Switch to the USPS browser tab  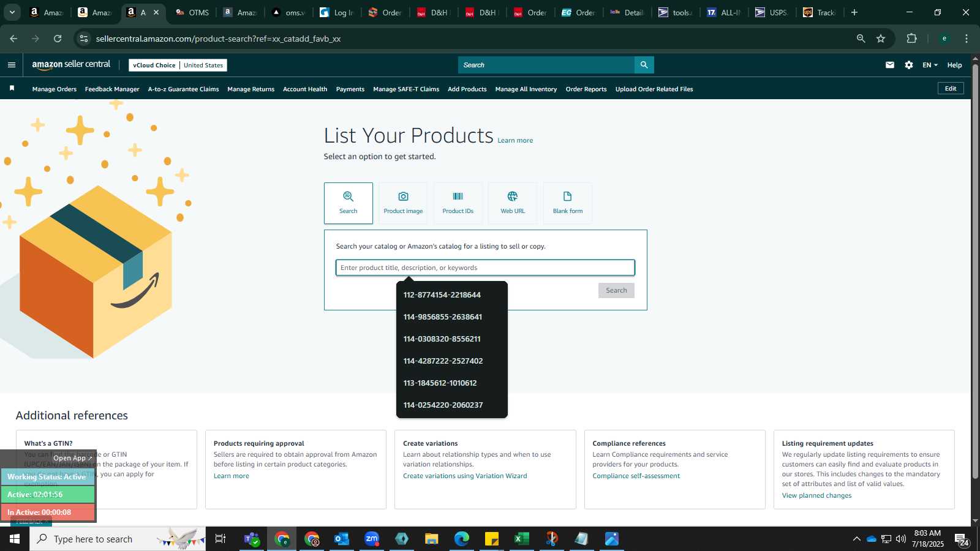(x=772, y=12)
